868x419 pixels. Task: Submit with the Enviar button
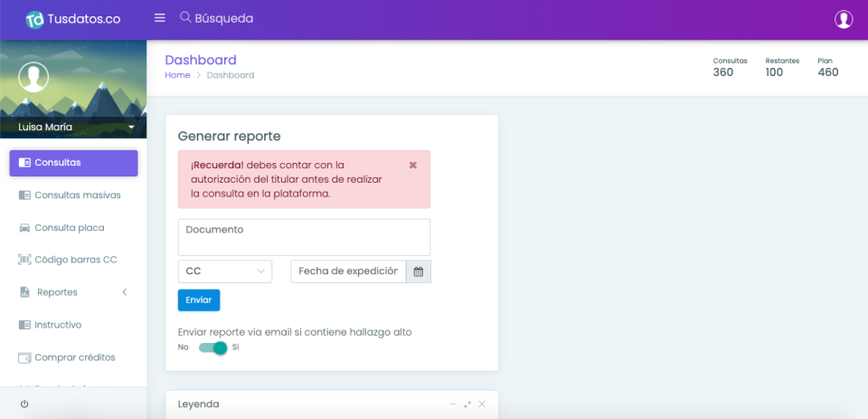199,300
